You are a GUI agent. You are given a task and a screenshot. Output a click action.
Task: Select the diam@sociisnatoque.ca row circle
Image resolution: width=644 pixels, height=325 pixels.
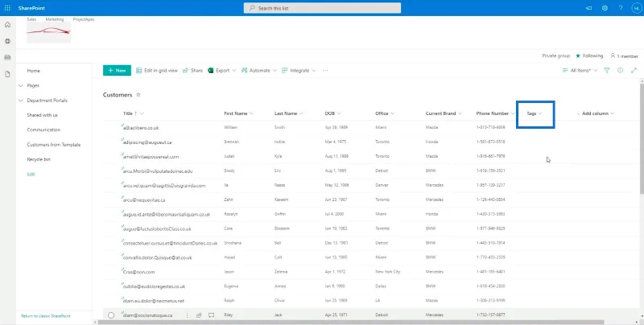tap(111, 315)
